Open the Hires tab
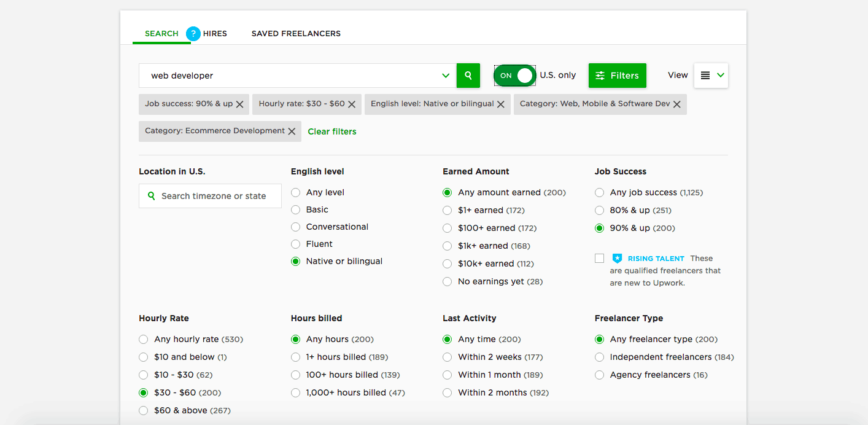The height and width of the screenshot is (425, 868). (x=215, y=34)
